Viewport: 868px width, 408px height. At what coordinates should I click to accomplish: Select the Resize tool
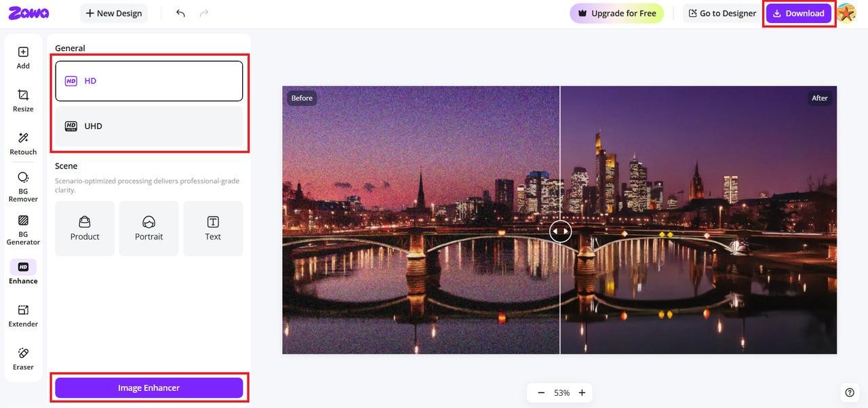[x=23, y=100]
